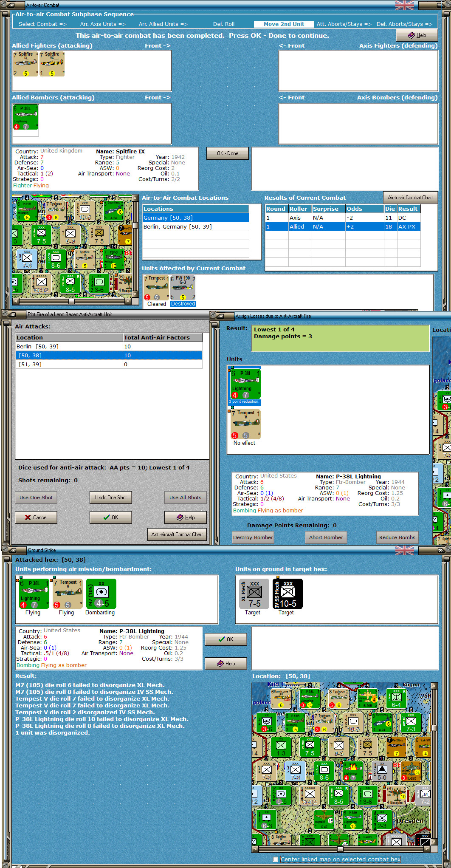The image size is (451, 868).
Task: Click Destroy Bomber button
Action: pos(253,537)
